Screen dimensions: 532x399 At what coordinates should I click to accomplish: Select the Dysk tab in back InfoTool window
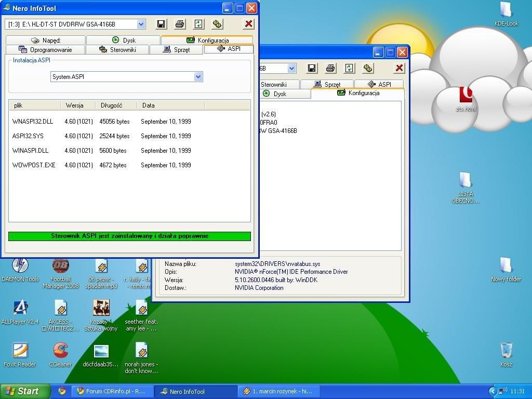285,94
